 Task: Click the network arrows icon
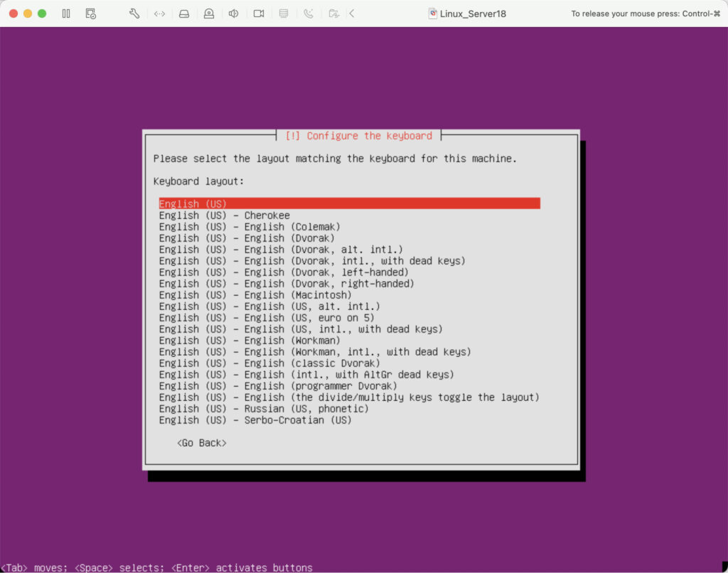(159, 14)
